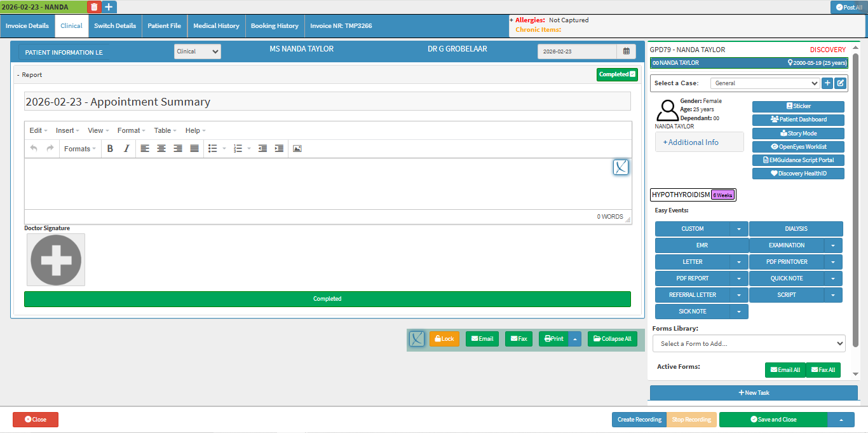The height and width of the screenshot is (433, 868).
Task: Click the Collapse All button
Action: [x=613, y=339]
